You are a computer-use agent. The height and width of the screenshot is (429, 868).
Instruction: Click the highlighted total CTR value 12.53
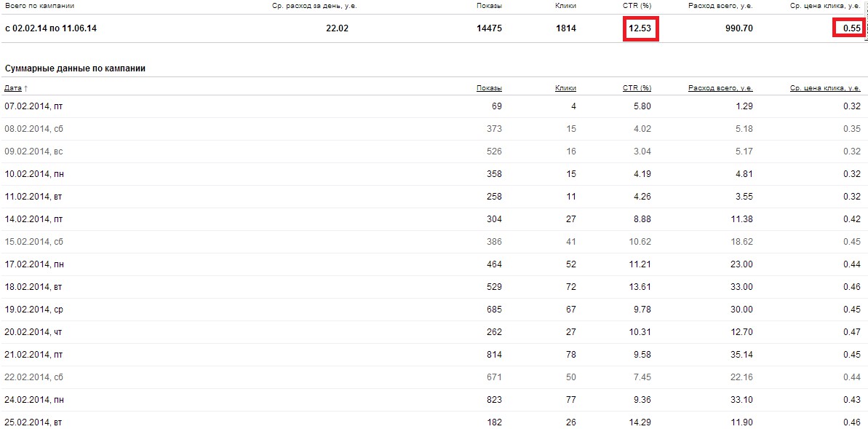click(x=640, y=28)
